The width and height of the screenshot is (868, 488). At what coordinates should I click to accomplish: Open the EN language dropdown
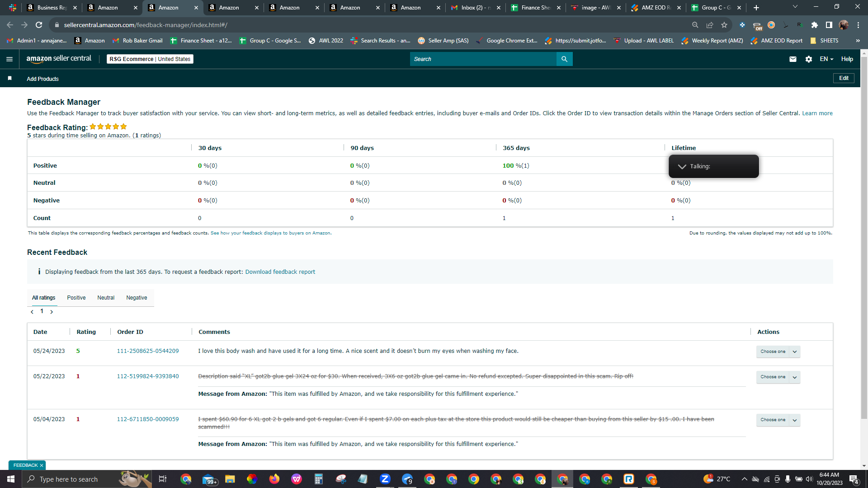pyautogui.click(x=826, y=59)
